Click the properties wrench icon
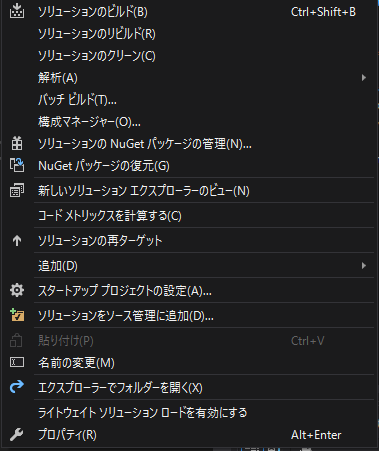Screen dimensions: 379x451 [x=17, y=434]
